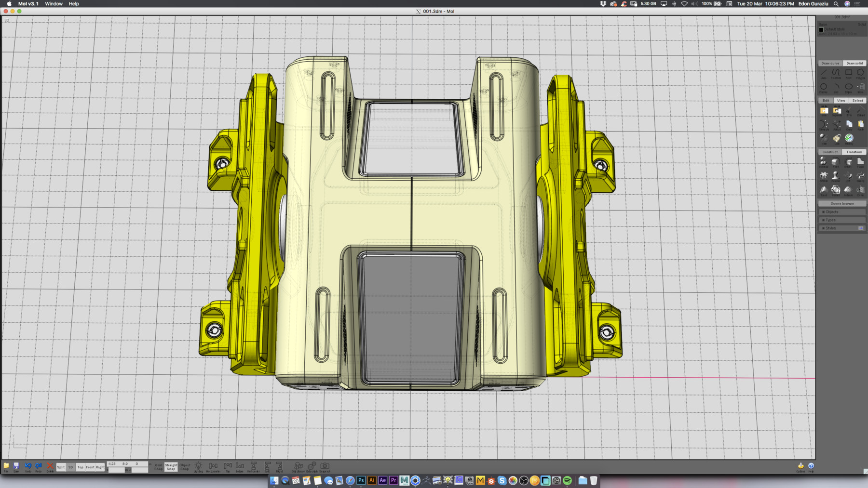
Task: Open the Window menu
Action: pyautogui.click(x=53, y=3)
